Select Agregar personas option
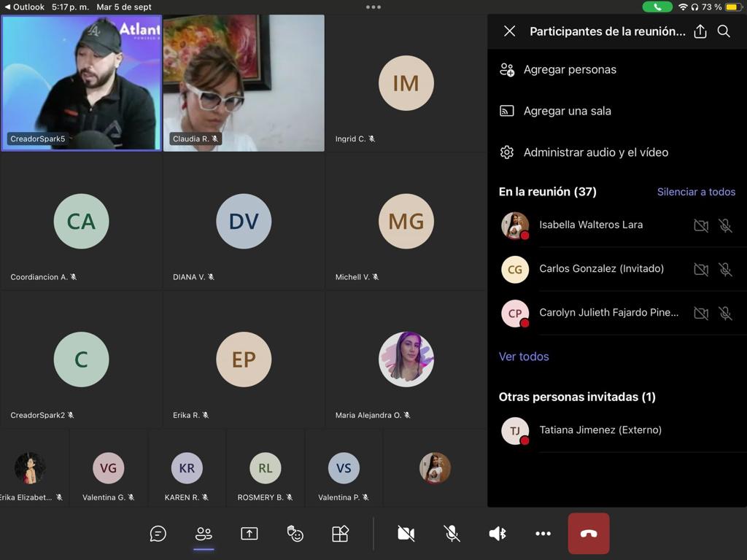Image resolution: width=747 pixels, height=560 pixels. coord(569,70)
